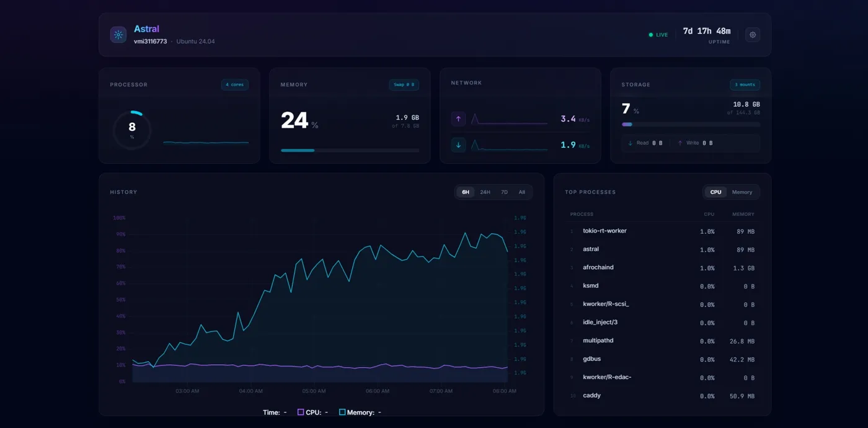Viewport: 868px width, 428px height.
Task: Open settings via the gear icon
Action: tap(753, 35)
